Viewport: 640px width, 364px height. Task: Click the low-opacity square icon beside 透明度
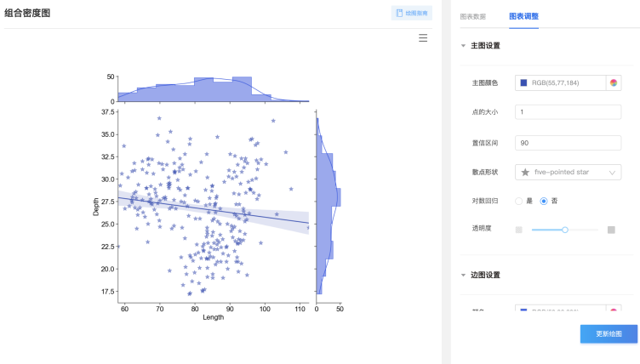click(x=519, y=230)
